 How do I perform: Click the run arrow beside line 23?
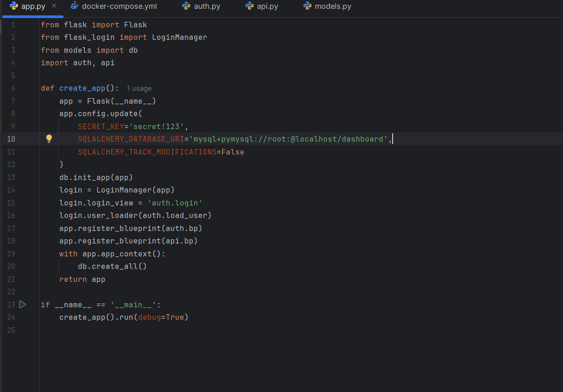click(23, 305)
